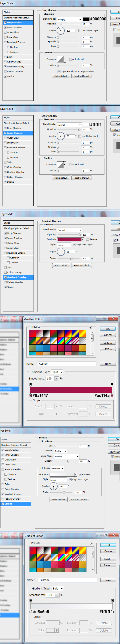This screenshot has height=644, width=120.
Task: Click the black shadow color swatch labeled #000000
Action: tap(86, 19)
